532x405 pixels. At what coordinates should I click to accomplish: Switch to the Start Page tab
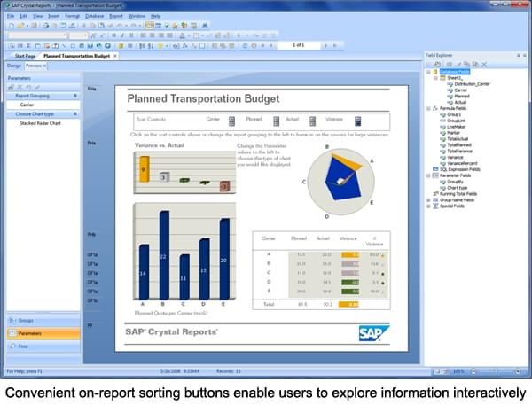click(x=25, y=56)
